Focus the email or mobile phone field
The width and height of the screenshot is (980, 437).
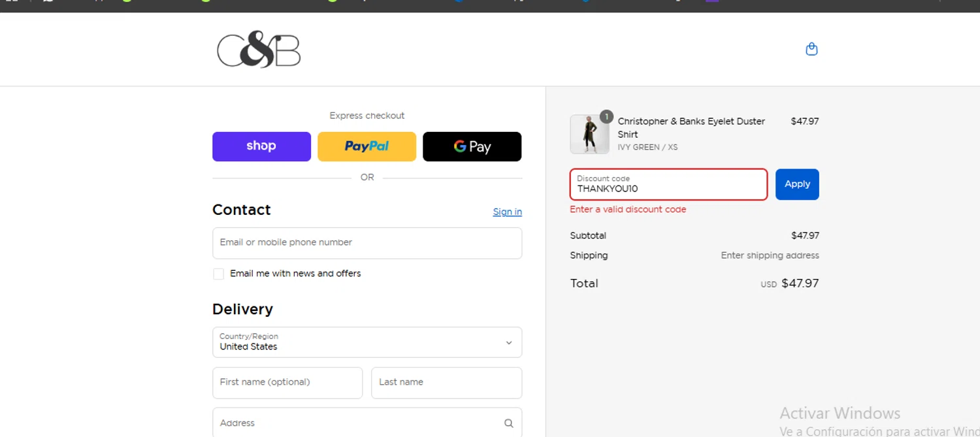367,243
